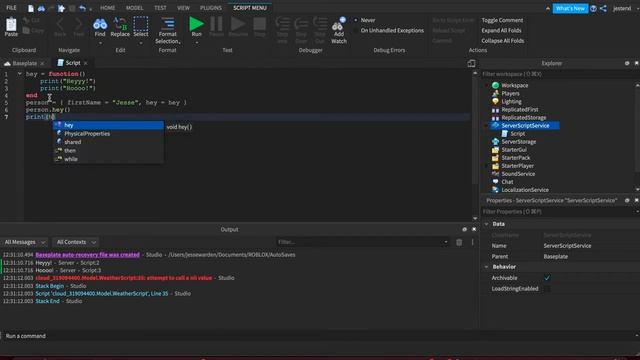Open Find with binoculars icon
Viewport: 640px width, 360px height.
click(100, 24)
